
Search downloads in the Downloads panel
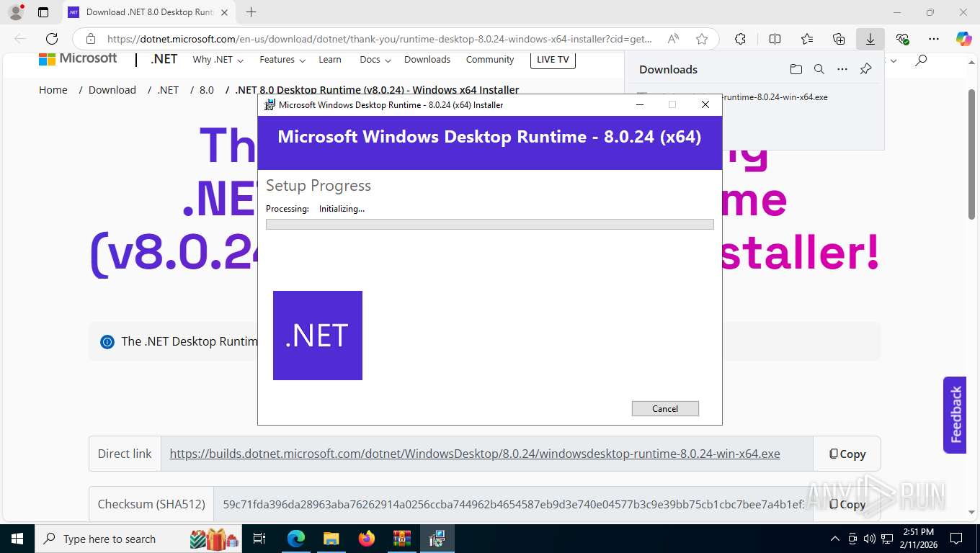819,69
